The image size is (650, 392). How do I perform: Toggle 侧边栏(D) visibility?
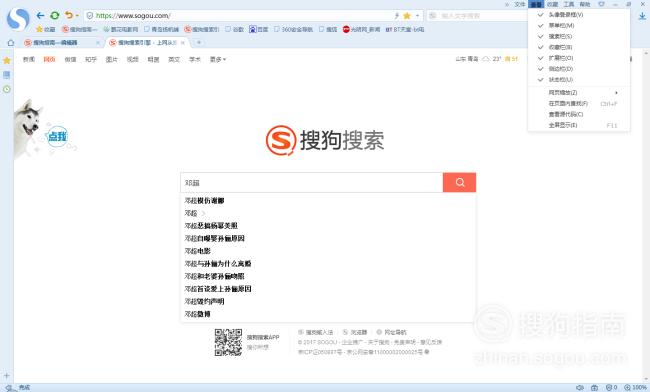click(579, 69)
